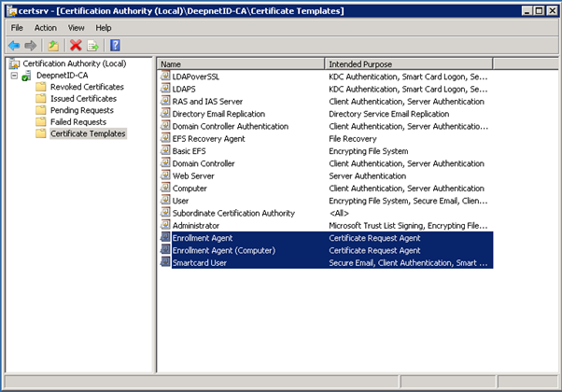Viewport: 562px width, 392px height.
Task: Open the Action menu
Action: click(x=46, y=28)
